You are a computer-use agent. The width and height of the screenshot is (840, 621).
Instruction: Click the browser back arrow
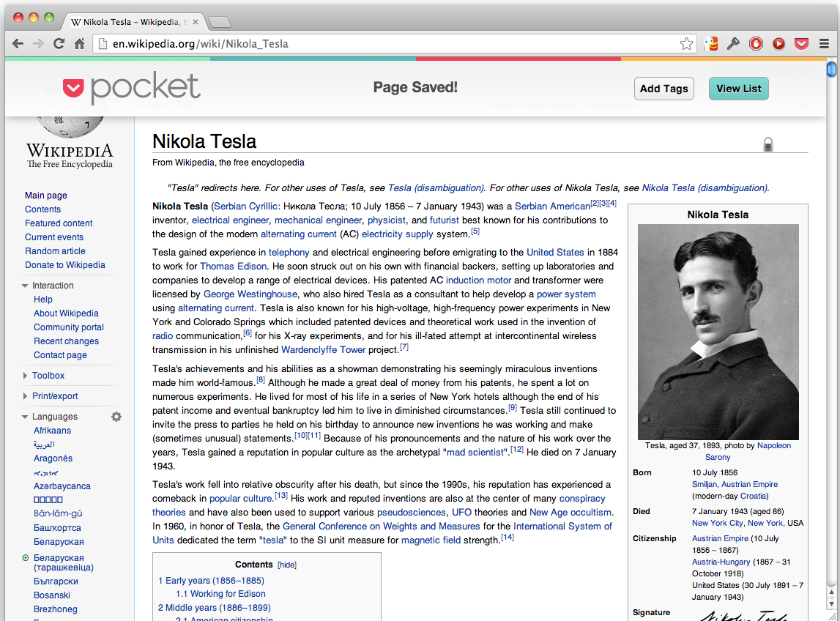[x=18, y=44]
